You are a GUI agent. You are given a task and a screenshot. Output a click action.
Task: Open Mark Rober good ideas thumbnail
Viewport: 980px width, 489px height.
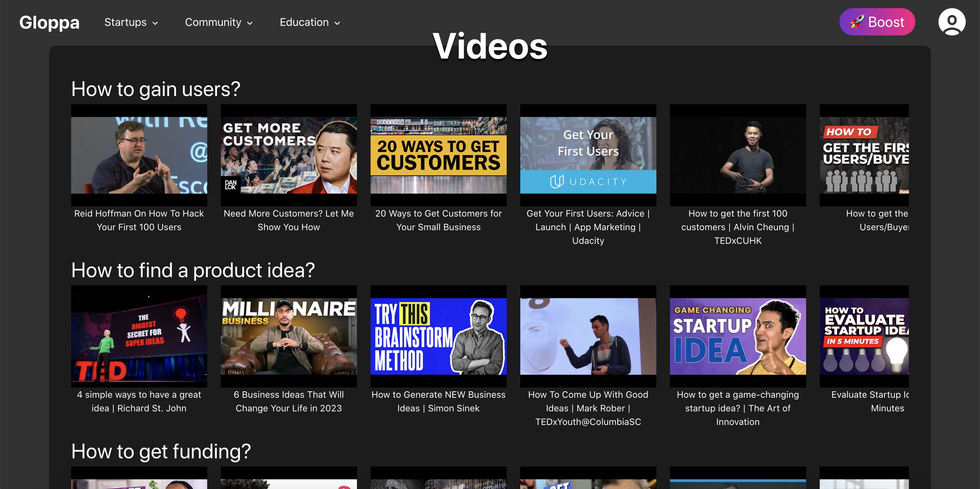[x=588, y=336]
